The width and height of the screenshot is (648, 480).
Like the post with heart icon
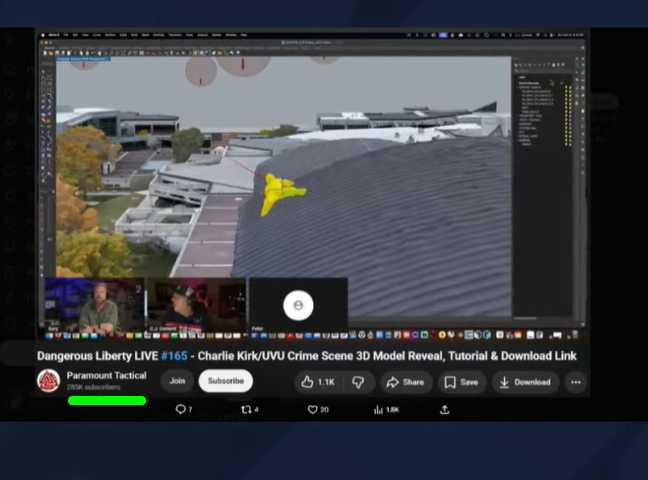click(313, 409)
